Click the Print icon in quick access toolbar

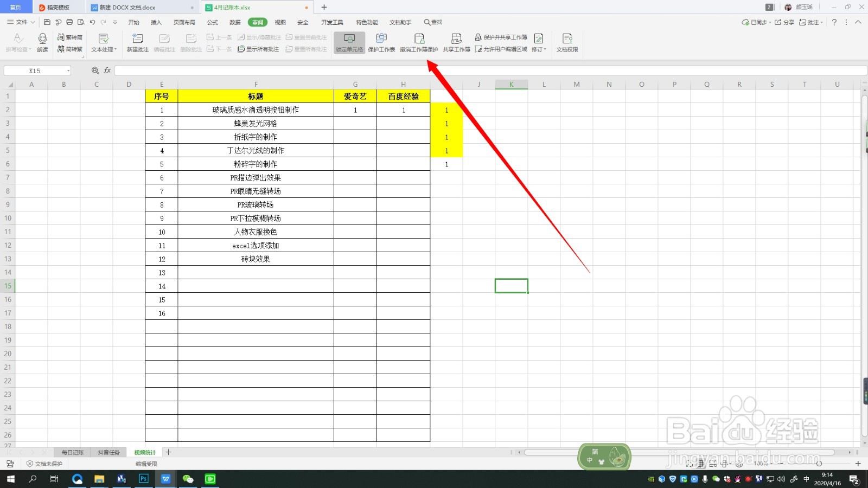pos(69,22)
